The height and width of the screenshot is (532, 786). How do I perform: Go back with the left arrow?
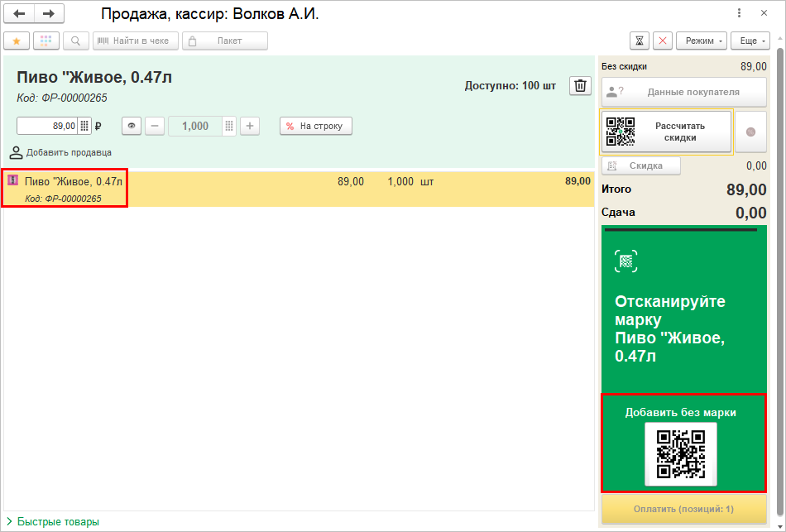(19, 14)
